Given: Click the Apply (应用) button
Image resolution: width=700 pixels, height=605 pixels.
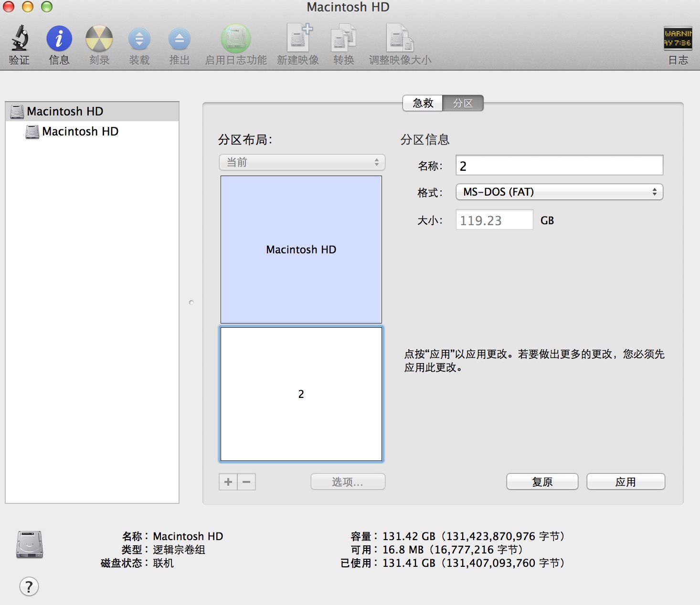Looking at the screenshot, I should [x=626, y=482].
